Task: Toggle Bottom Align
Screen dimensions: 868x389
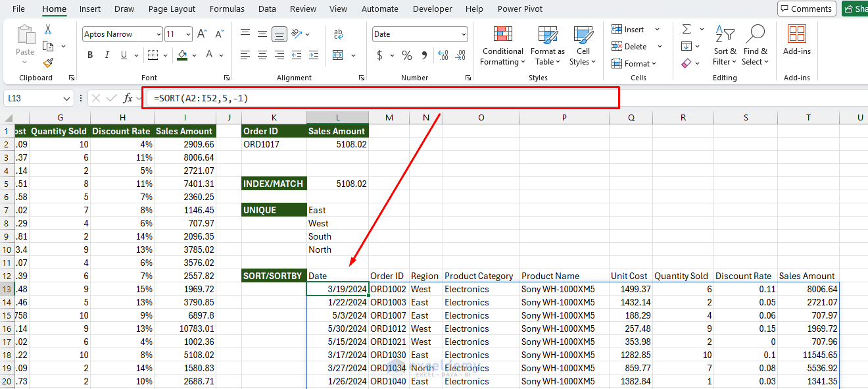Action: (x=279, y=34)
